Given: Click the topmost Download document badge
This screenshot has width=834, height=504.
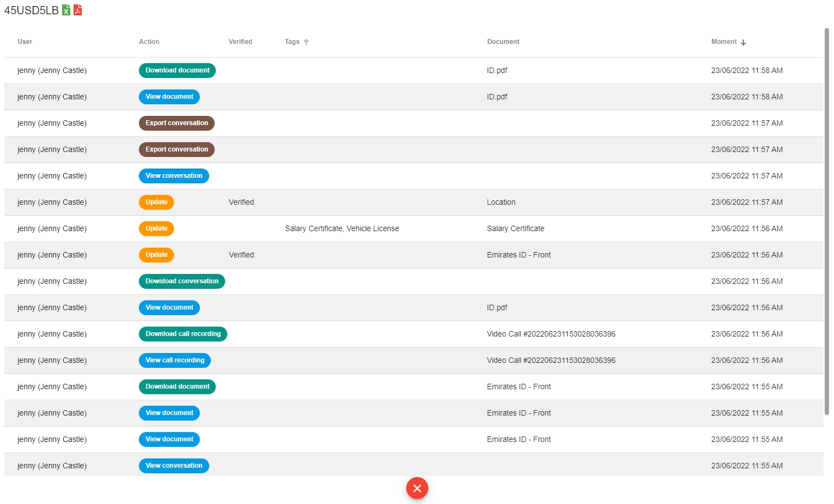Looking at the screenshot, I should point(177,70).
